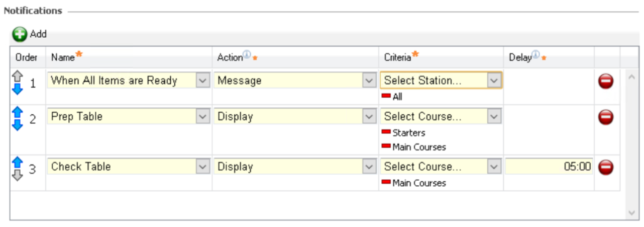Click the Delay column info icon
This screenshot has width=644, height=227.
[x=535, y=55]
